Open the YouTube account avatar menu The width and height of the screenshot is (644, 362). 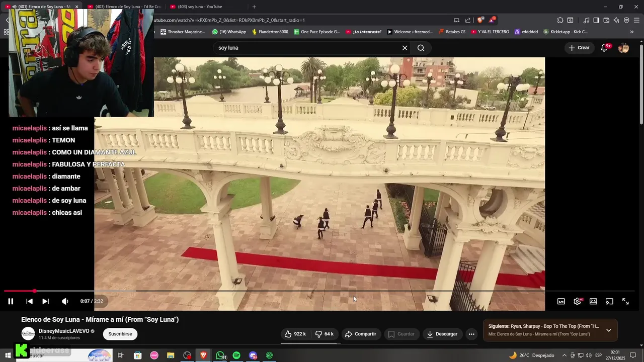(x=623, y=48)
